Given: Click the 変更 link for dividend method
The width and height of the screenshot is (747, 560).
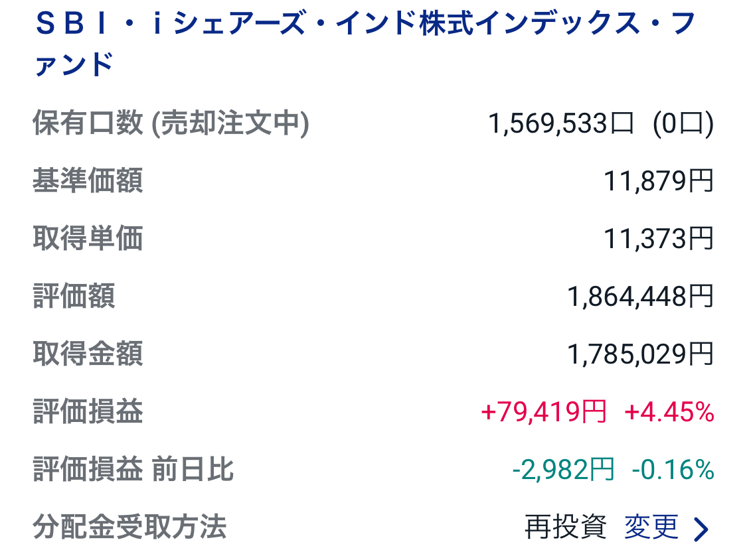Looking at the screenshot, I should pos(651,527).
